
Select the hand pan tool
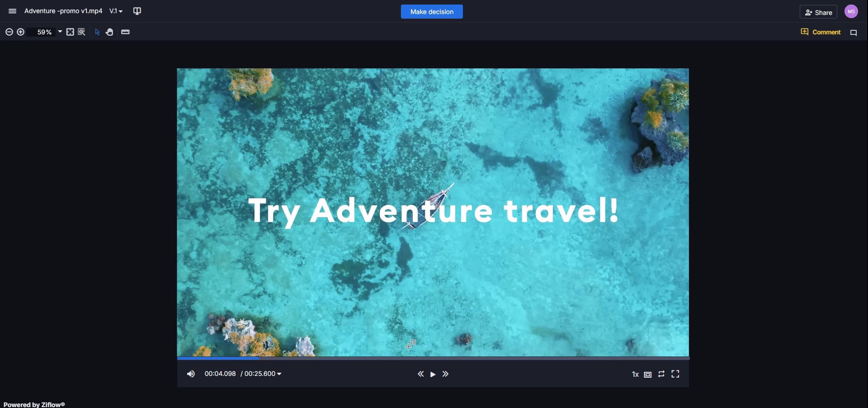point(109,32)
